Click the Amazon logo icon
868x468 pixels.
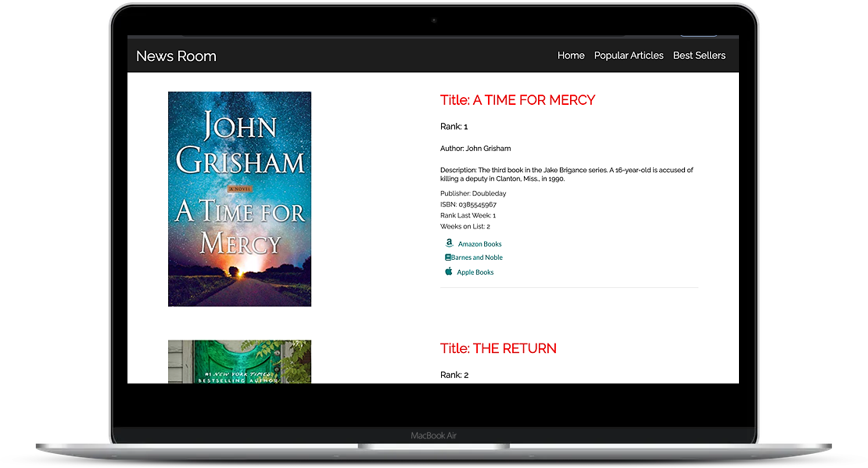tap(449, 243)
